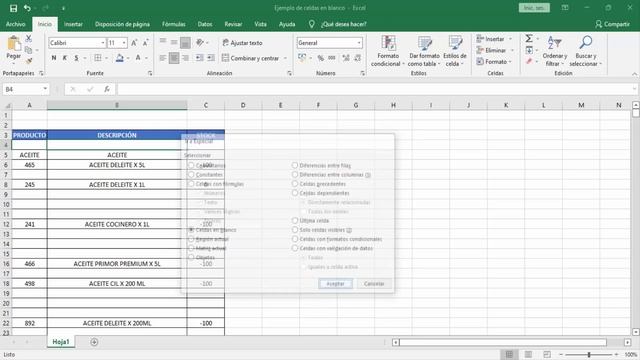Click the formula bar input

click(376, 89)
